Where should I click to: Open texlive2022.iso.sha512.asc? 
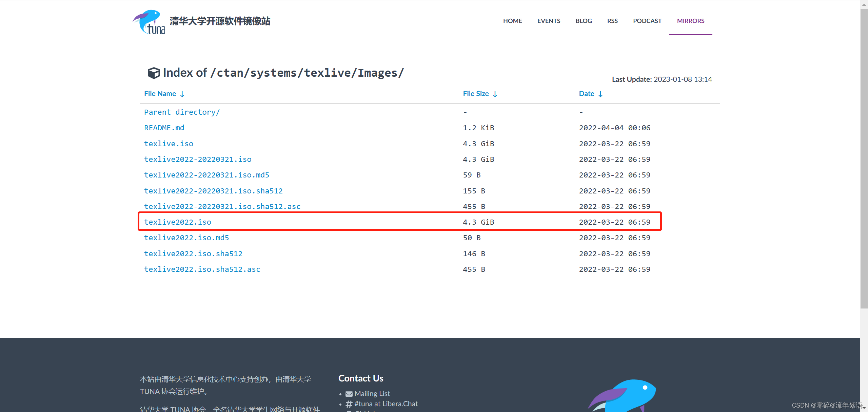pyautogui.click(x=202, y=269)
